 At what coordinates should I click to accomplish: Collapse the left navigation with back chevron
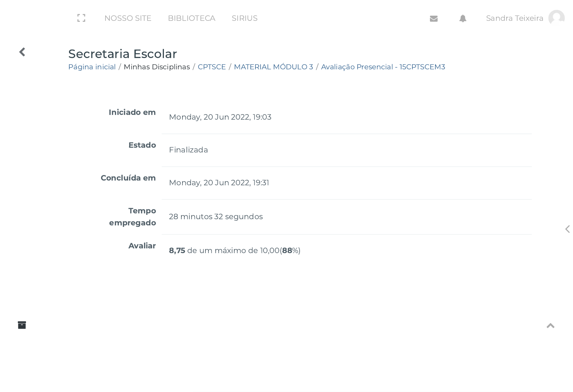[x=22, y=52]
